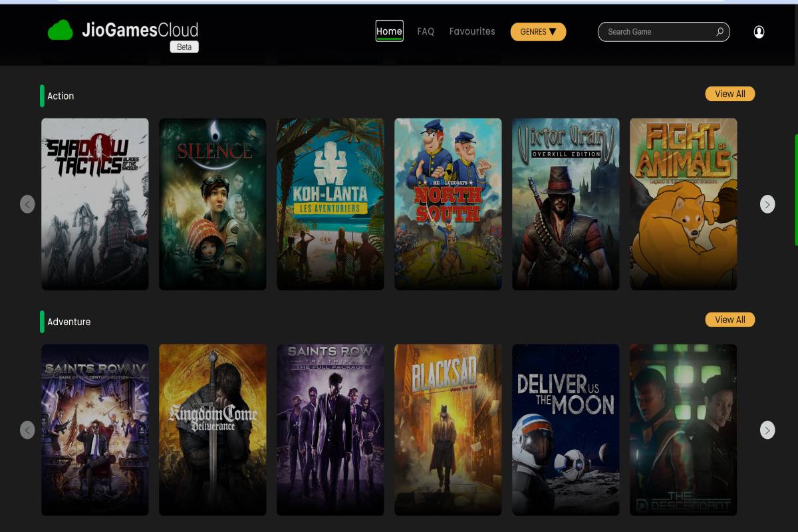Open the Koh-Lanta Les Aventuriers card

pos(331,204)
